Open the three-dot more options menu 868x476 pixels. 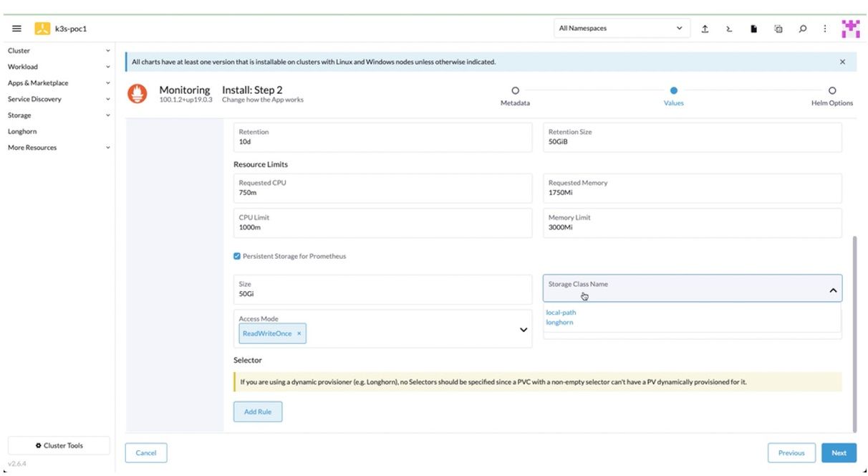click(825, 29)
